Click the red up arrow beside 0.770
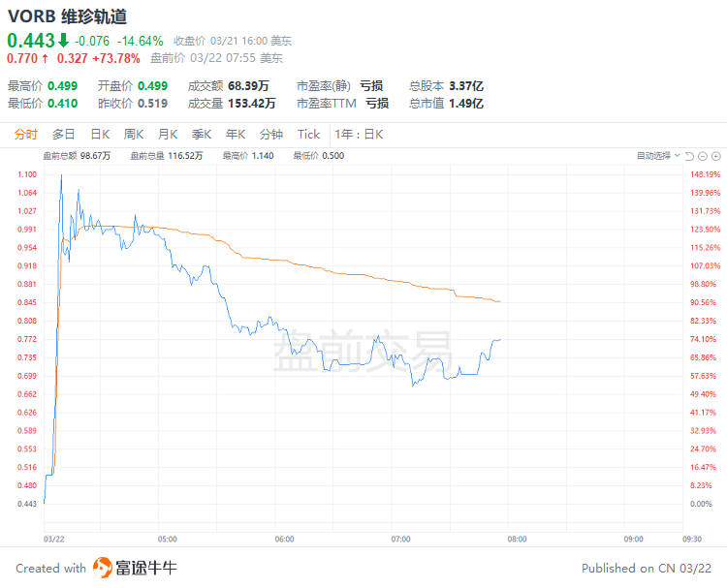The height and width of the screenshot is (588, 727). 47,58
